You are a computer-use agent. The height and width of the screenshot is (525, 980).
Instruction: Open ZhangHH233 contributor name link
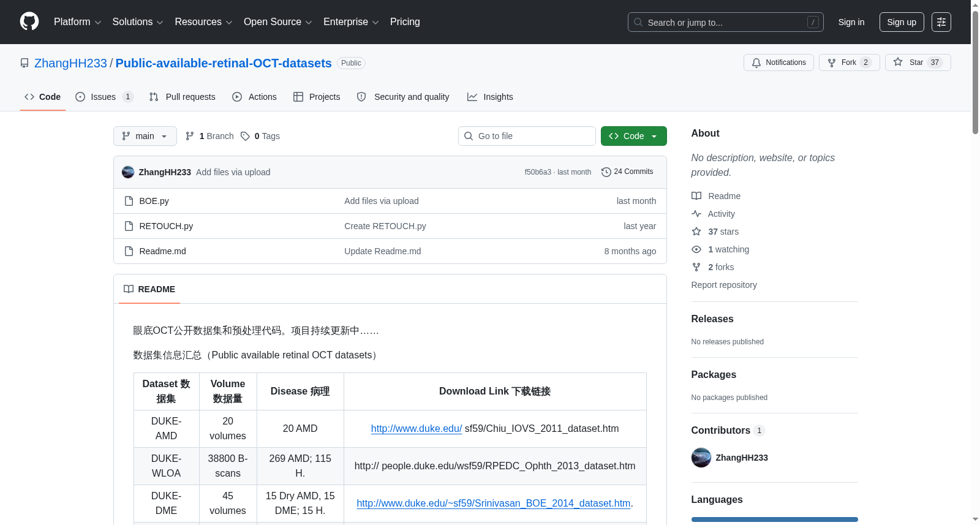click(x=742, y=458)
